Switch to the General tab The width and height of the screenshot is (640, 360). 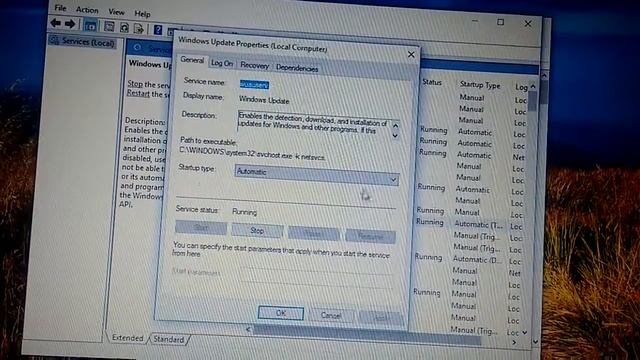[x=192, y=60]
